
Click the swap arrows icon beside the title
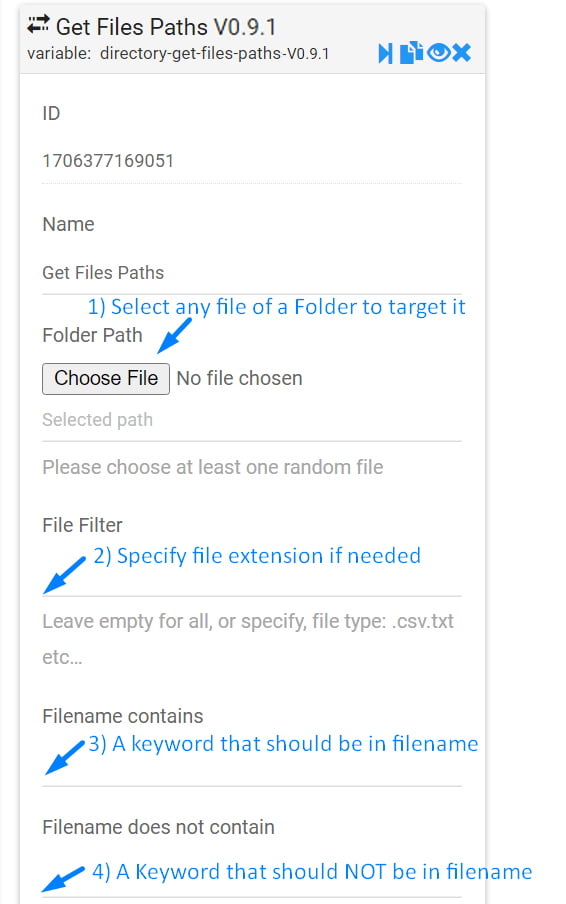tap(38, 24)
